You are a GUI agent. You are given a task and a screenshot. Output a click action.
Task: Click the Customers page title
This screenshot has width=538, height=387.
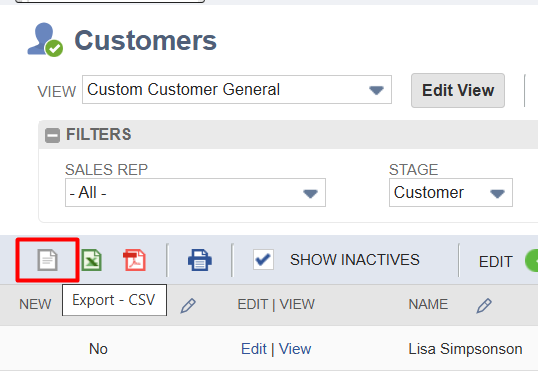[145, 40]
